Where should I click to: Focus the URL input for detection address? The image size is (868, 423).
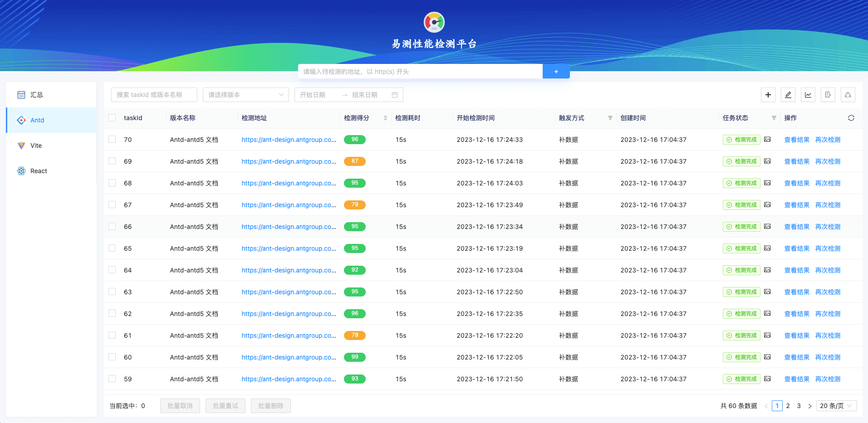click(420, 71)
